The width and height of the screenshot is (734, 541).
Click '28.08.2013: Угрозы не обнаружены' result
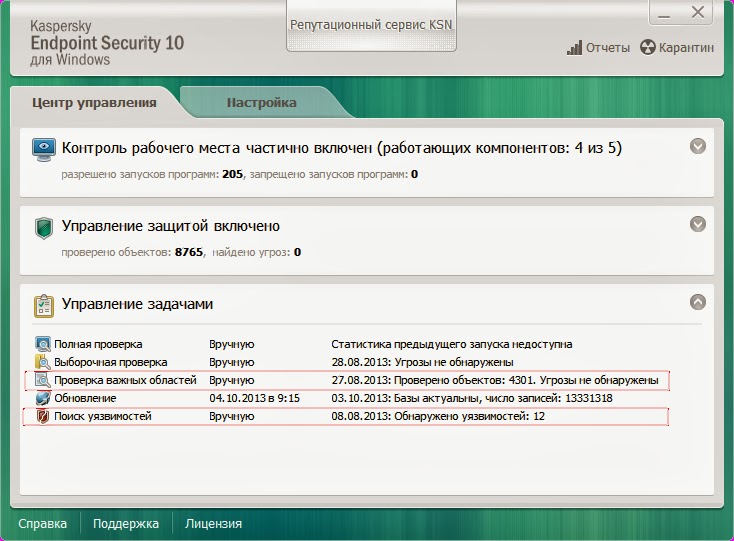pyautogui.click(x=423, y=362)
